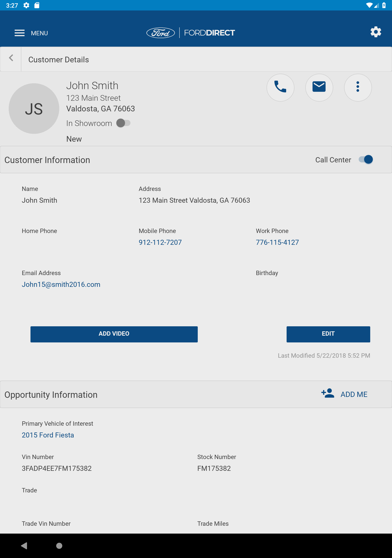Screen dimensions: 392x558
Task: Tap the JS avatar circle
Action: pos(34,108)
